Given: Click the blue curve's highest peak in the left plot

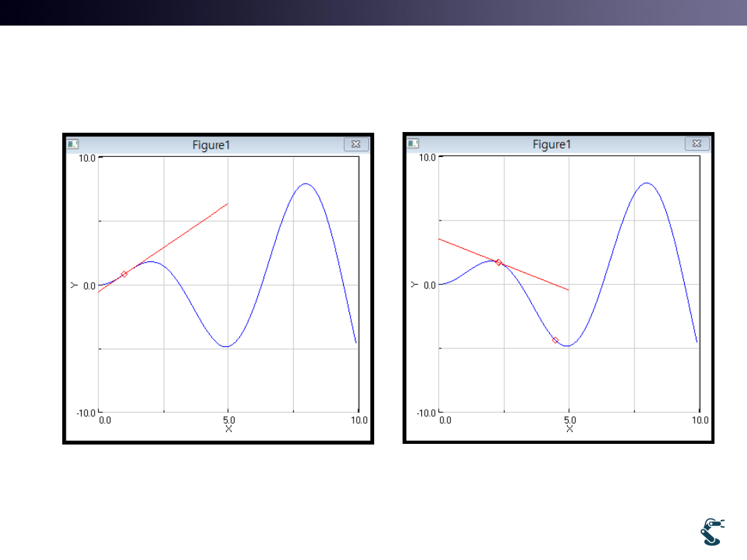Looking at the screenshot, I should point(305,184).
